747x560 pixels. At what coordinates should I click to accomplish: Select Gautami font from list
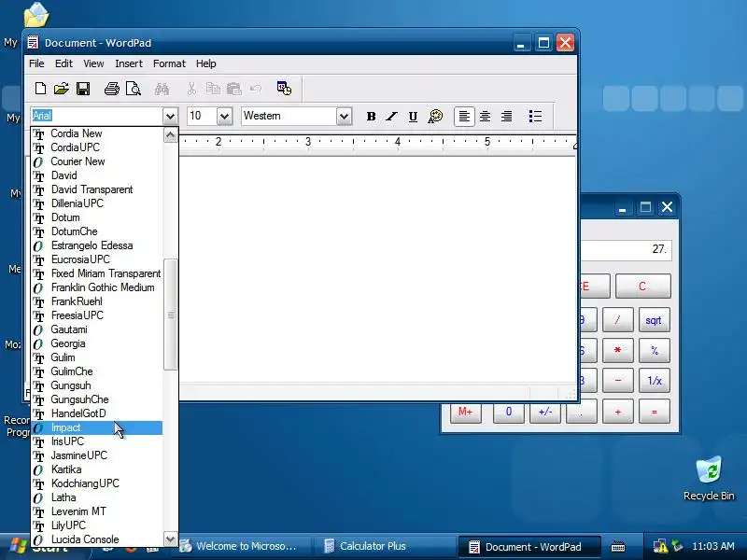97,329
